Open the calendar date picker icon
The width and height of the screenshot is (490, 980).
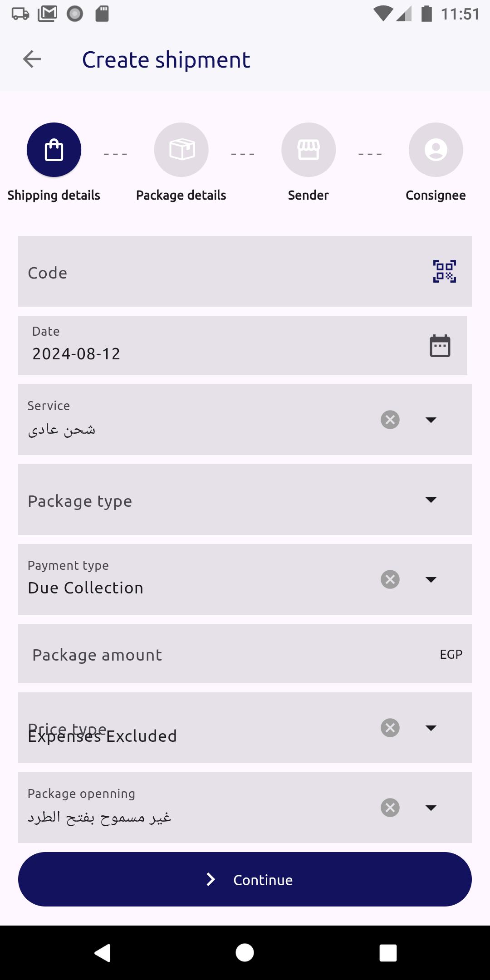440,346
